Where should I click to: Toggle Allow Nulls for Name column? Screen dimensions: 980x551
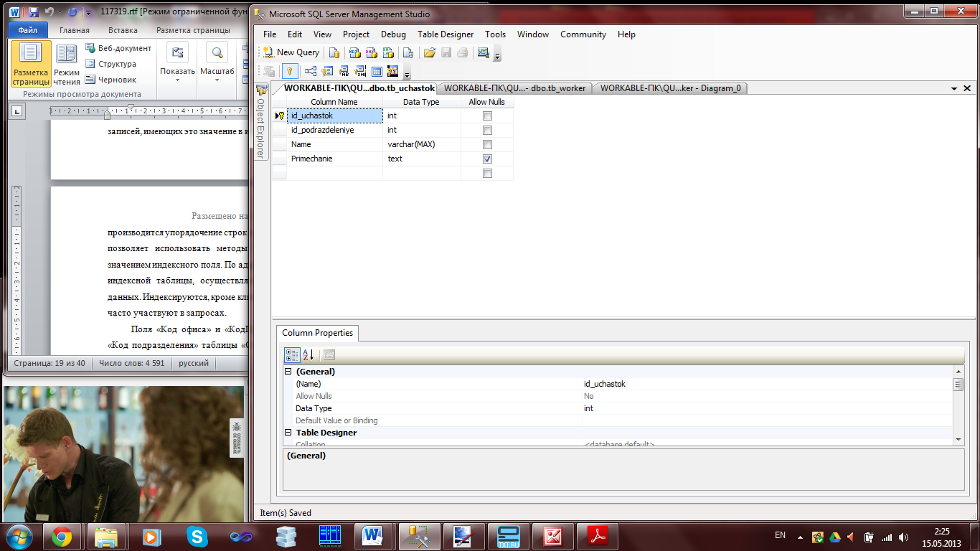pyautogui.click(x=487, y=144)
